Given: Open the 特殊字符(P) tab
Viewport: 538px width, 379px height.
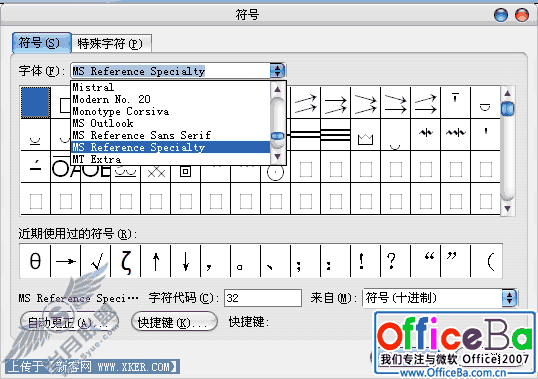Looking at the screenshot, I should (111, 44).
